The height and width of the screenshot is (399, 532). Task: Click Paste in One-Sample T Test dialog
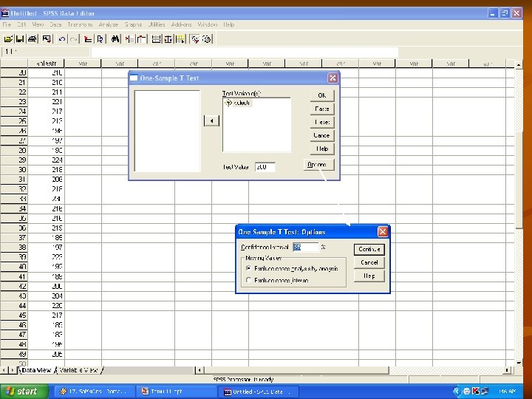click(322, 109)
